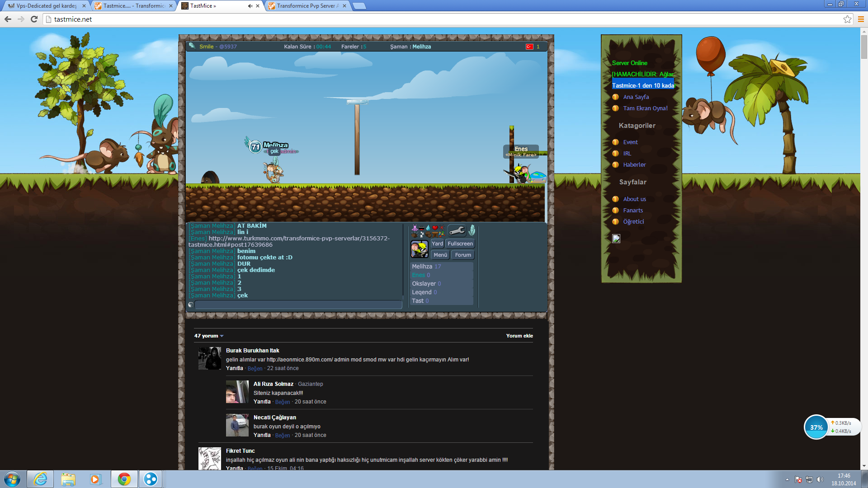Image resolution: width=868 pixels, height=488 pixels.
Task: Click the Fullscreen button in the game
Action: click(x=460, y=244)
